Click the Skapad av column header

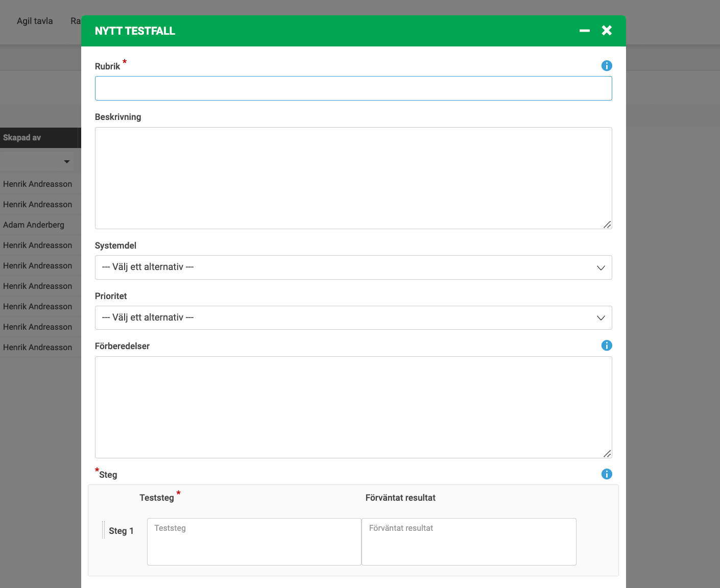22,138
